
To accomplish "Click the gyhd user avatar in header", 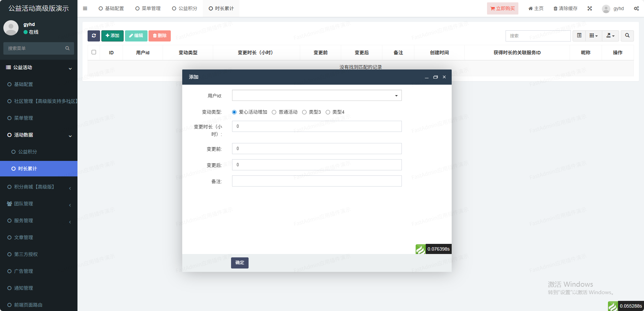I will 606,9.
